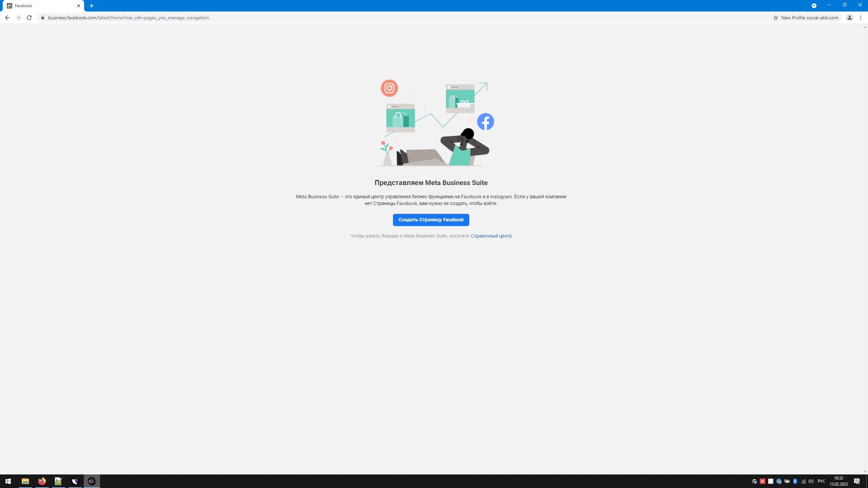View site security lock info

[43, 18]
